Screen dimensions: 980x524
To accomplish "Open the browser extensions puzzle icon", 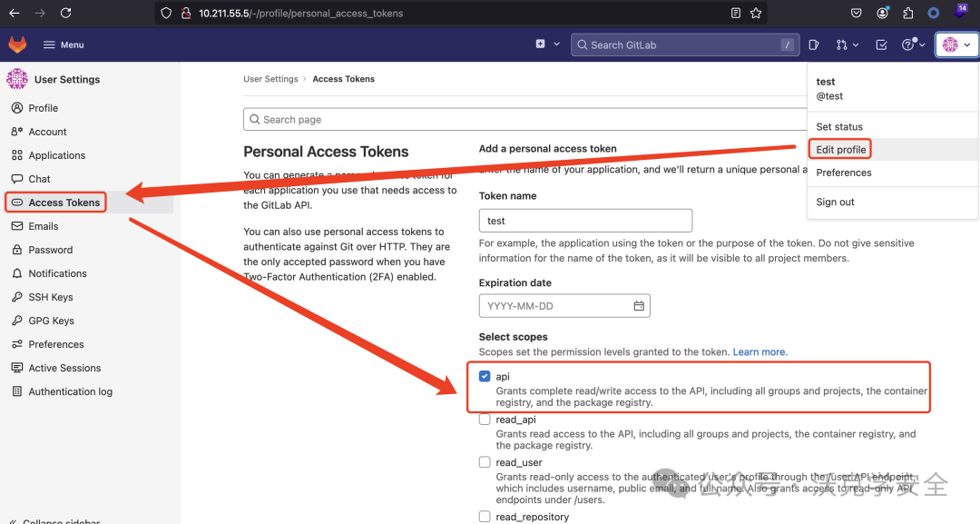I will [908, 13].
